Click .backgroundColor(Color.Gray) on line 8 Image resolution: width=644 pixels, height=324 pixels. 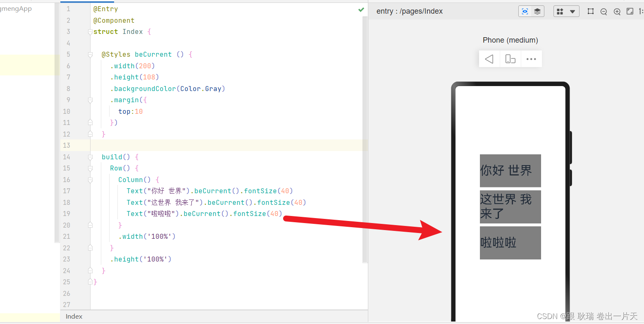click(x=167, y=89)
